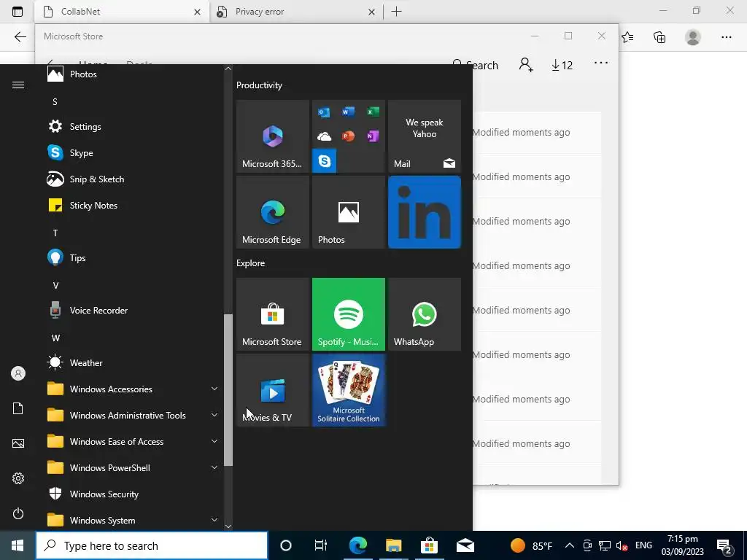The height and width of the screenshot is (560, 747).
Task: Open the Microsoft 365 tile
Action: 273,136
